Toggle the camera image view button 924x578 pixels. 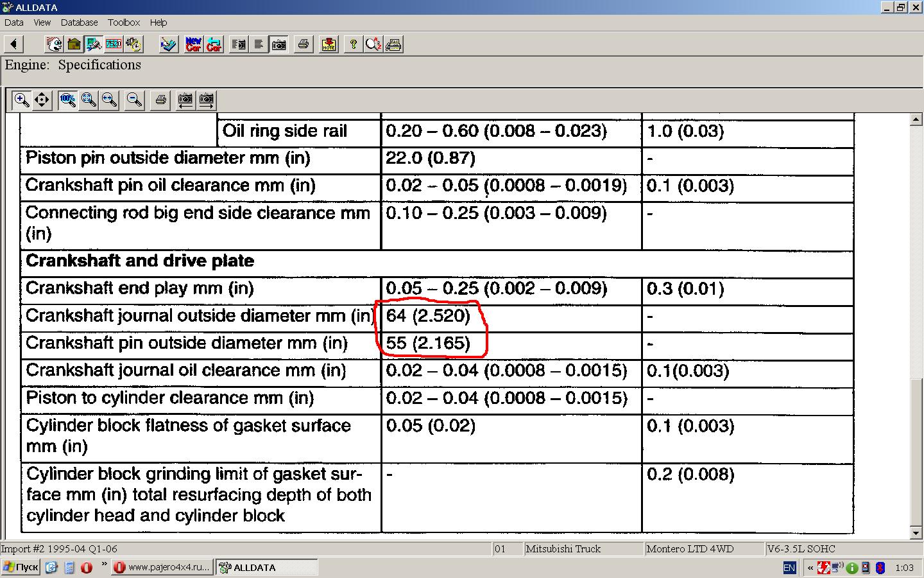[279, 44]
